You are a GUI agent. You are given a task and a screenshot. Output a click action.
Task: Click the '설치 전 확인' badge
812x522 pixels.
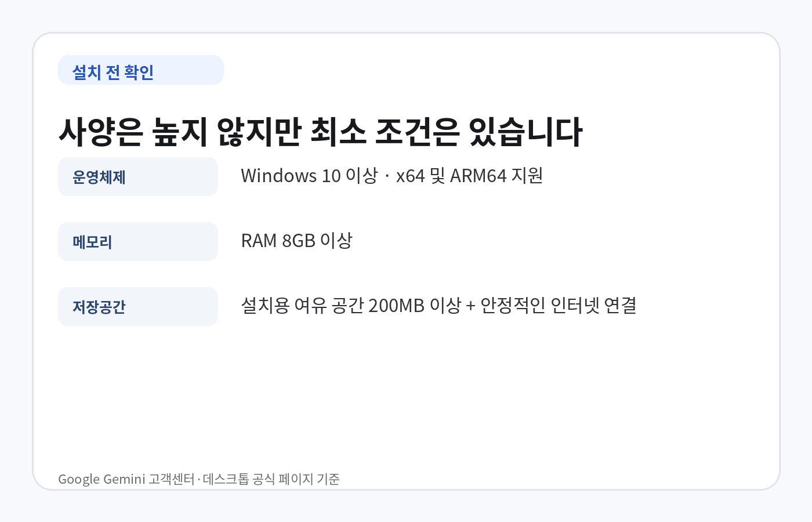141,70
